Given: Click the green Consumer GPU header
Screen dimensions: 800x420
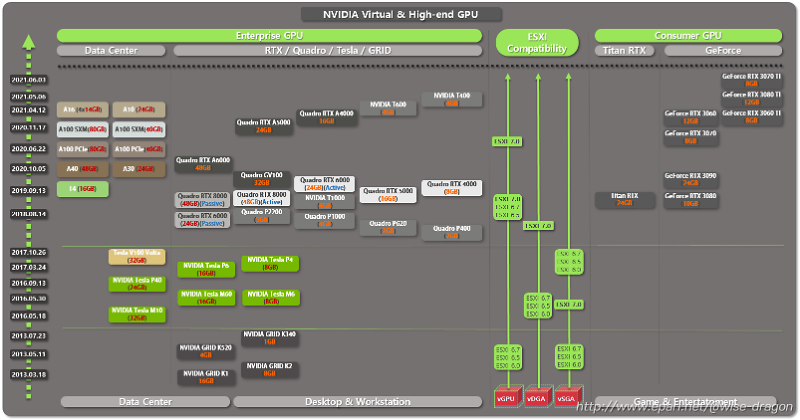Looking at the screenshot, I should (x=688, y=36).
